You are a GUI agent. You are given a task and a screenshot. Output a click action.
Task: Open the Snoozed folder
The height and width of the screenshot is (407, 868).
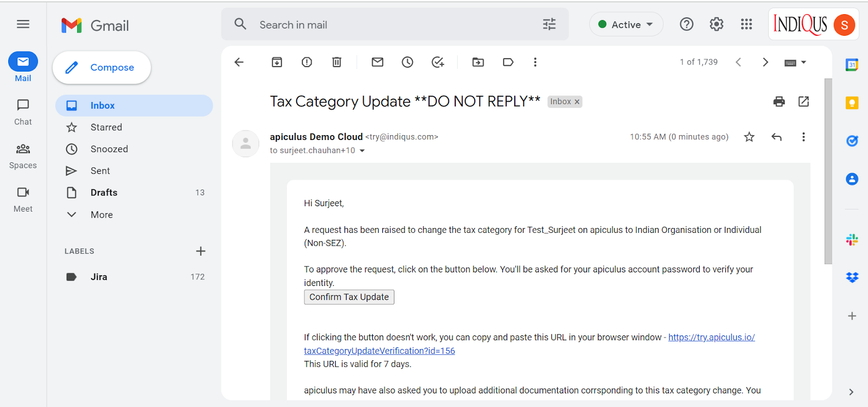click(x=134, y=149)
